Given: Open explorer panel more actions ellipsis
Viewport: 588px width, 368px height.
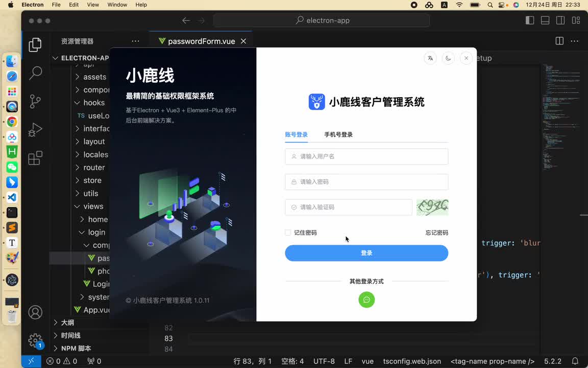Looking at the screenshot, I should point(135,41).
